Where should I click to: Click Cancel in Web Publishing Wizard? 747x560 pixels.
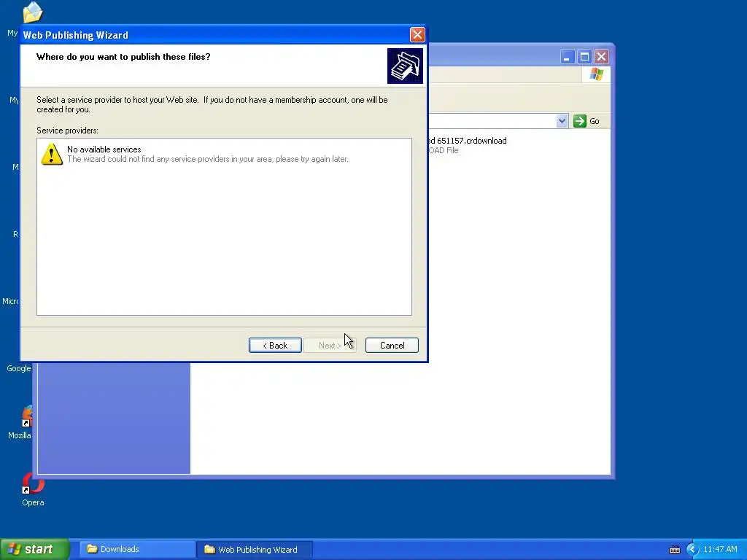coord(392,345)
